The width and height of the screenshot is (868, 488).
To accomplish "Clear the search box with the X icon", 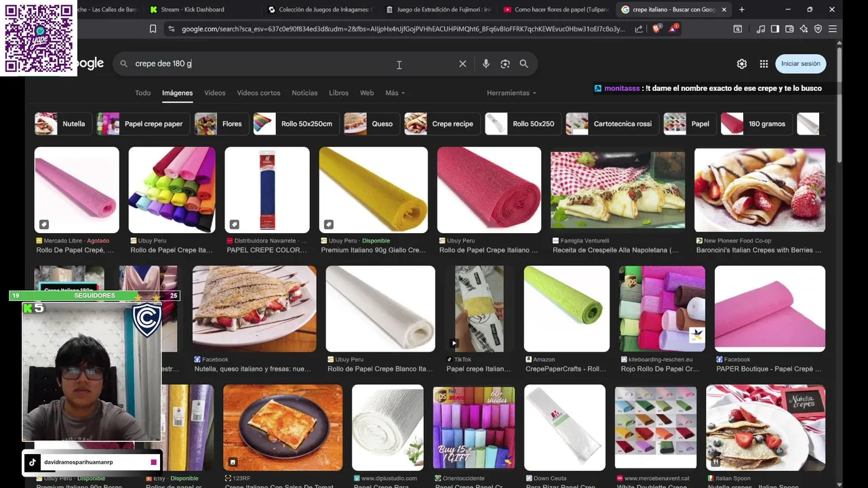I will [x=462, y=64].
